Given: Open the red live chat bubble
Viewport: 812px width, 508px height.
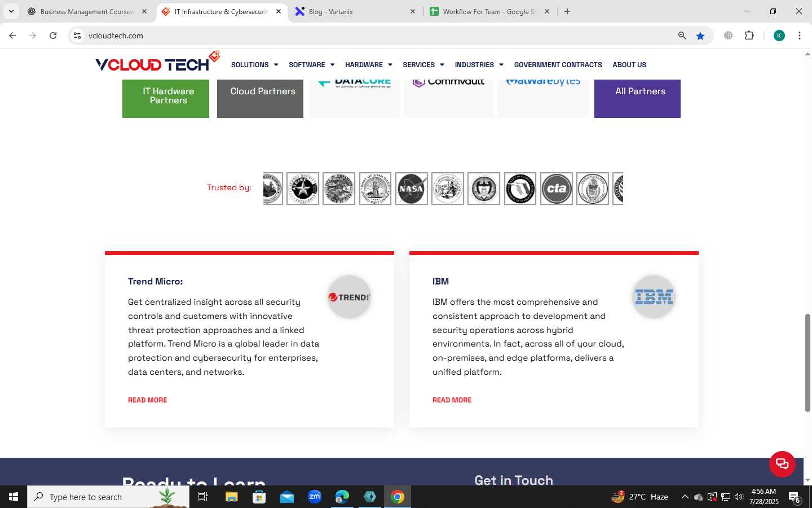Looking at the screenshot, I should pos(782,464).
